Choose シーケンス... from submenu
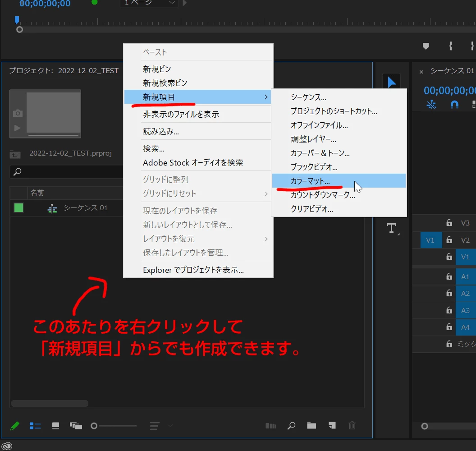 (x=339, y=97)
